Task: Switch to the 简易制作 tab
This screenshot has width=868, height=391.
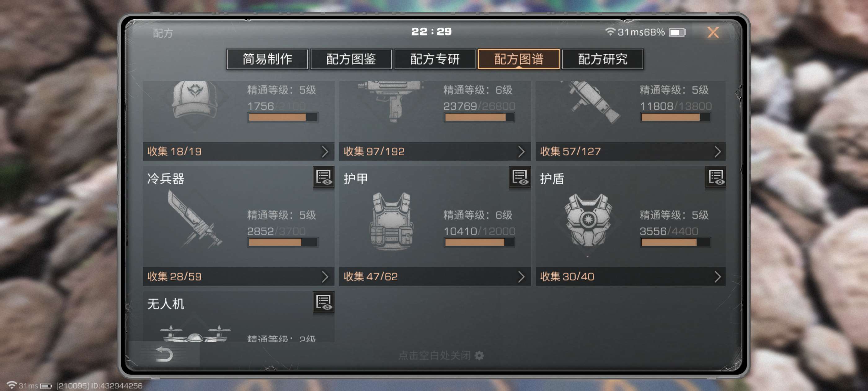Action: 267,59
